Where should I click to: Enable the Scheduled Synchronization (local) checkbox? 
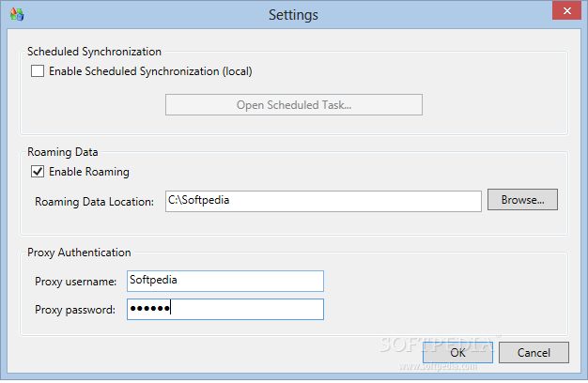(38, 70)
